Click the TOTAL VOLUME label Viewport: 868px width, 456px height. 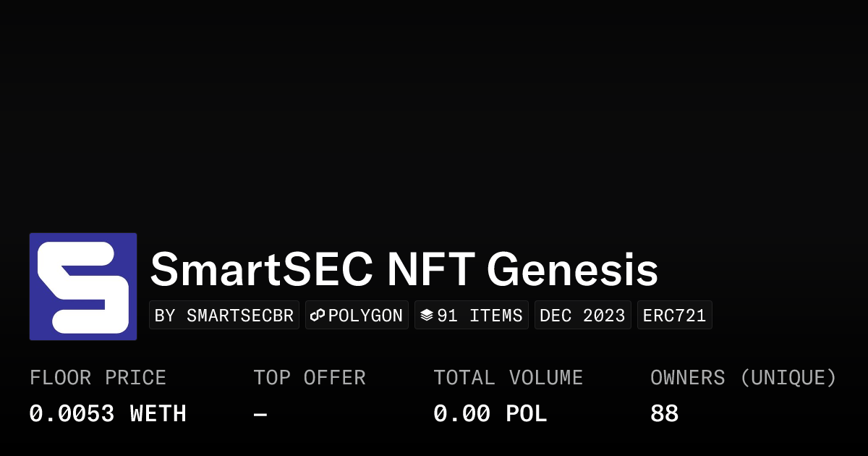coord(508,378)
